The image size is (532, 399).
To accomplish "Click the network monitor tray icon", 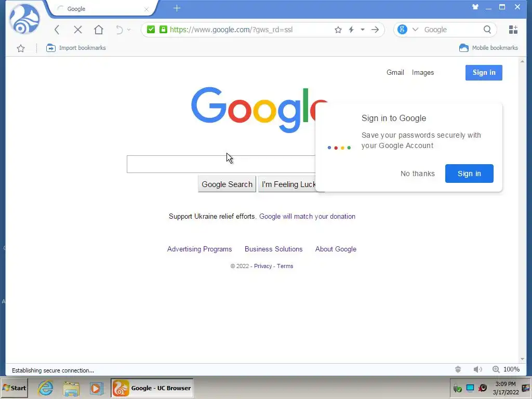I will click(470, 388).
